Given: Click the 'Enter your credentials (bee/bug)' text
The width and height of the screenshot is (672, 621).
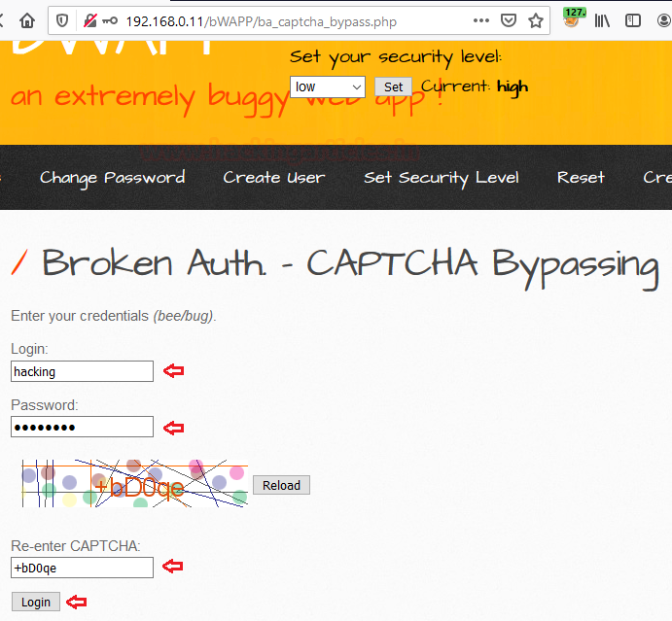Looking at the screenshot, I should pyautogui.click(x=114, y=316).
